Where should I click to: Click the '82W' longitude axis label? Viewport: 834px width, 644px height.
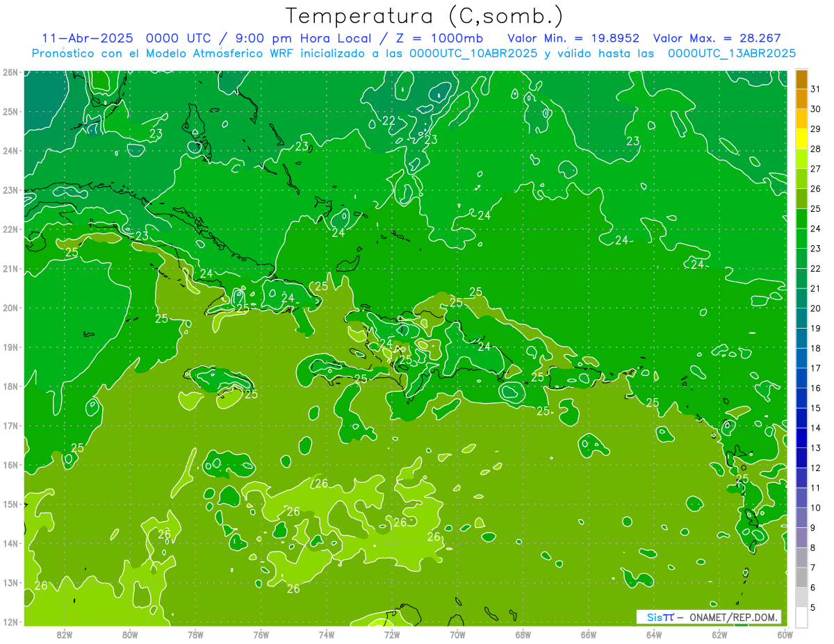[x=65, y=634]
